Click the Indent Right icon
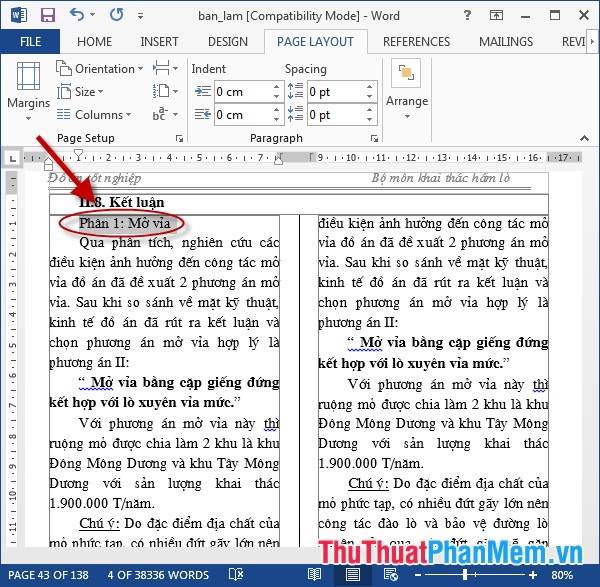The width and height of the screenshot is (600, 587). [202, 114]
